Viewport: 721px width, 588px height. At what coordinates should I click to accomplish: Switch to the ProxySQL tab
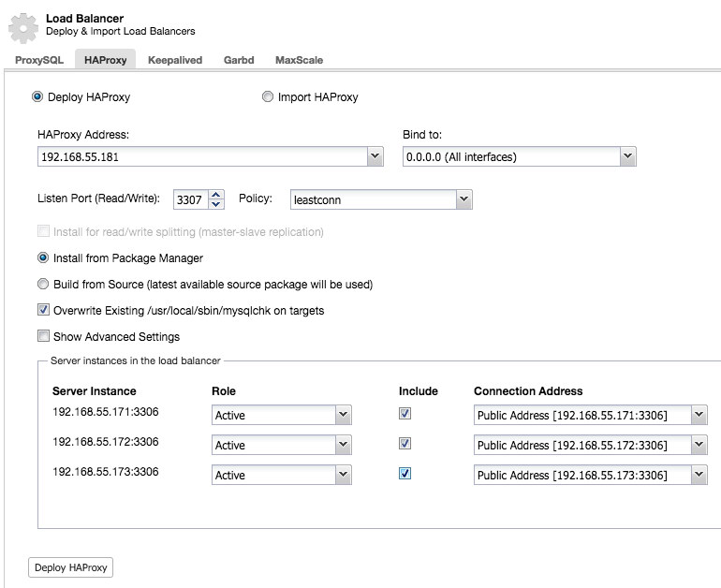[x=39, y=60]
